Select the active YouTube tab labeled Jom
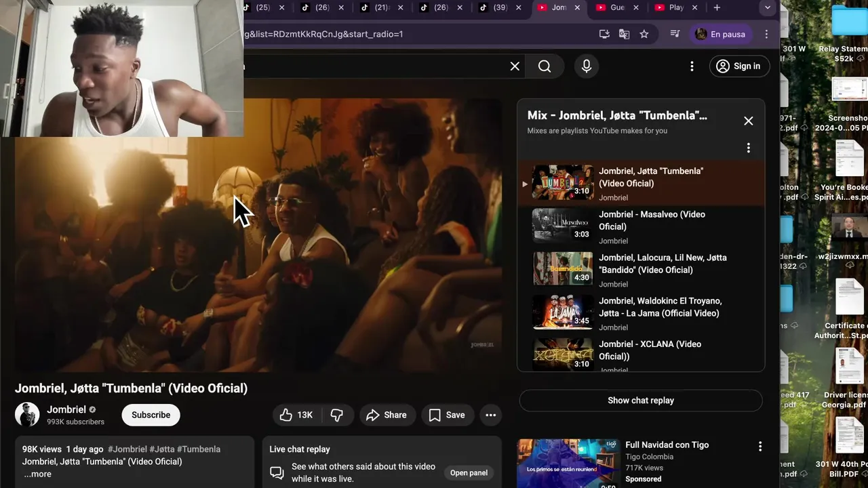 [558, 7]
